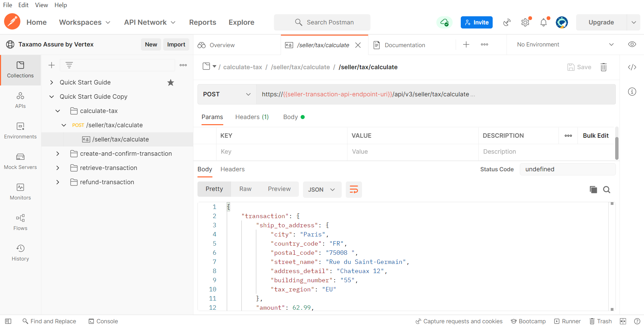
Task: Click the Import button
Action: [x=176, y=44]
